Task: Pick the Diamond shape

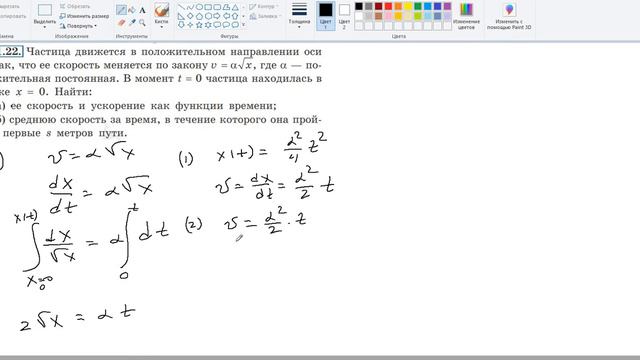Action: (190, 16)
